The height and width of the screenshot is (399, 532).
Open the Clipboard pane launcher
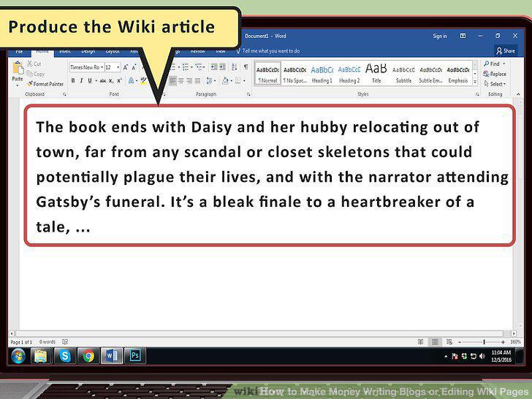tap(64, 94)
